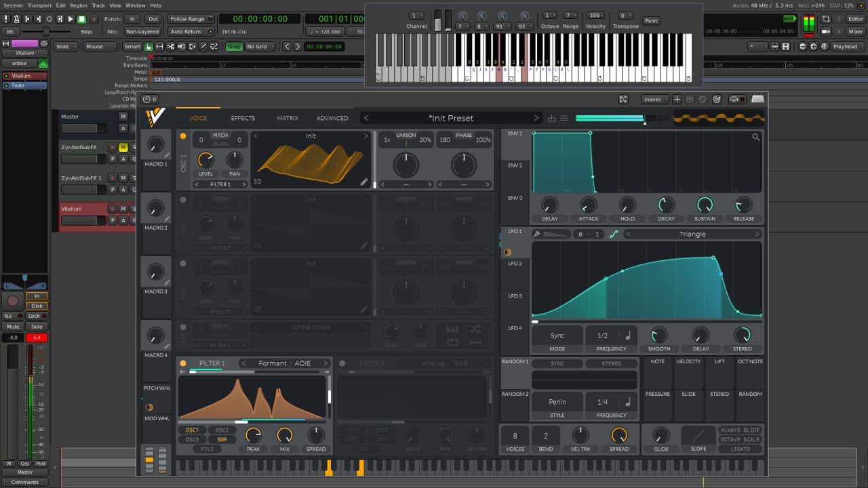The image size is (868, 488).
Task: Open the Session menu
Action: click(x=13, y=5)
